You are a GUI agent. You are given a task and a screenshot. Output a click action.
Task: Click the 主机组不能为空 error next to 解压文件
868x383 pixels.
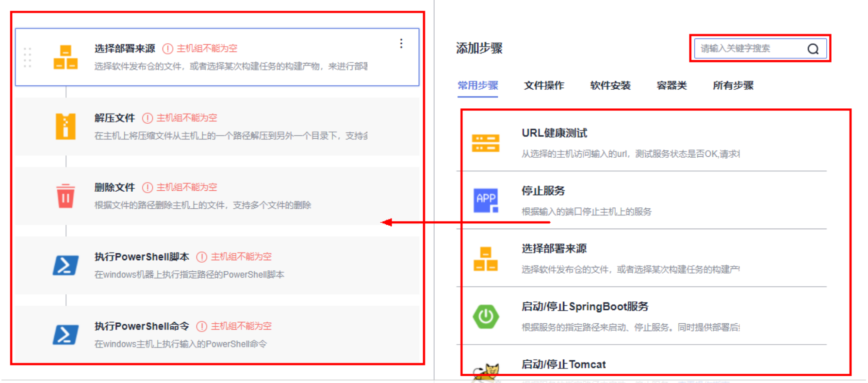click(x=187, y=118)
